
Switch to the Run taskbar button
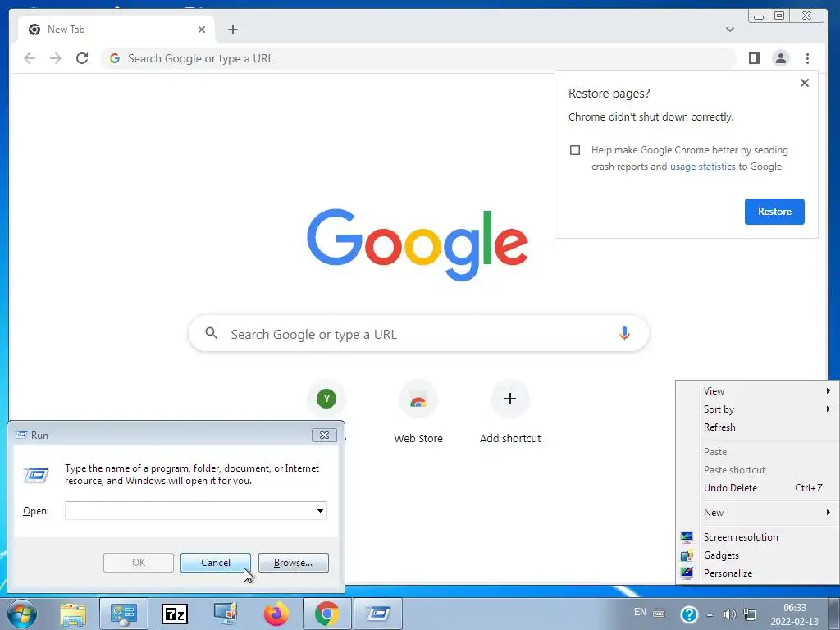point(378,614)
